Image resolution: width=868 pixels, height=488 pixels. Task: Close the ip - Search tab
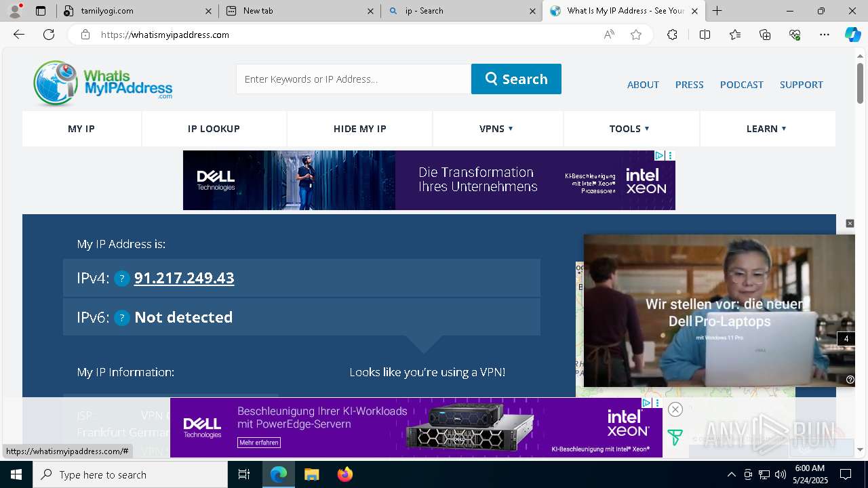pos(534,11)
